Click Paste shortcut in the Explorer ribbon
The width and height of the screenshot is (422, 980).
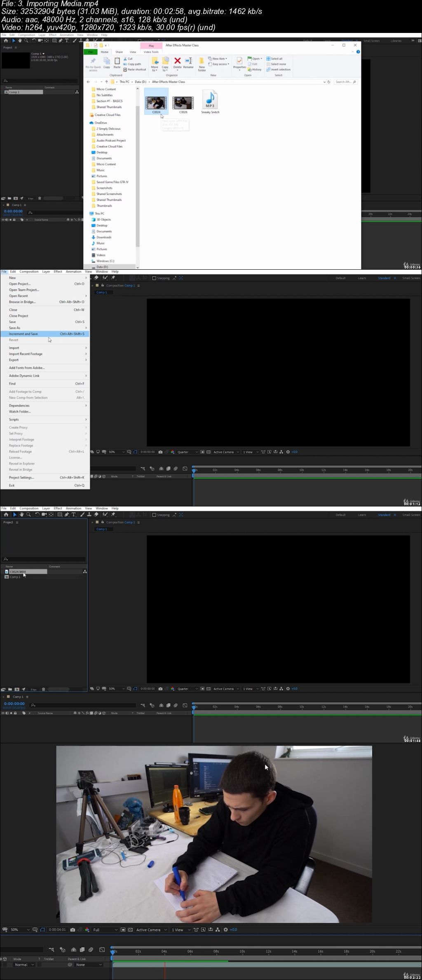(134, 69)
